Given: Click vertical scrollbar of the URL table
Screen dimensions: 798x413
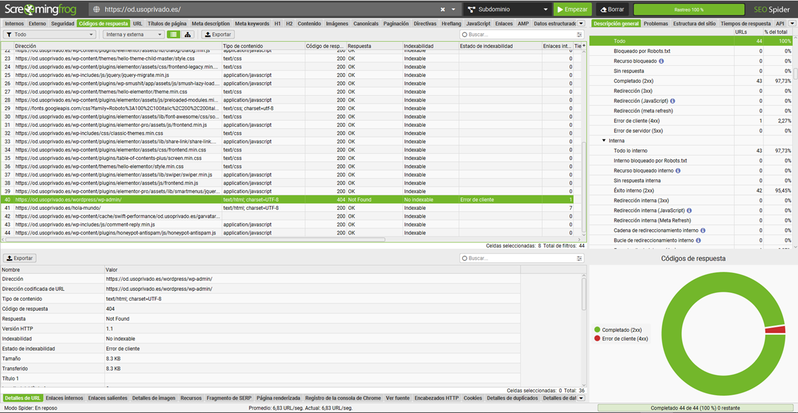Looking at the screenshot, I should tap(583, 187).
